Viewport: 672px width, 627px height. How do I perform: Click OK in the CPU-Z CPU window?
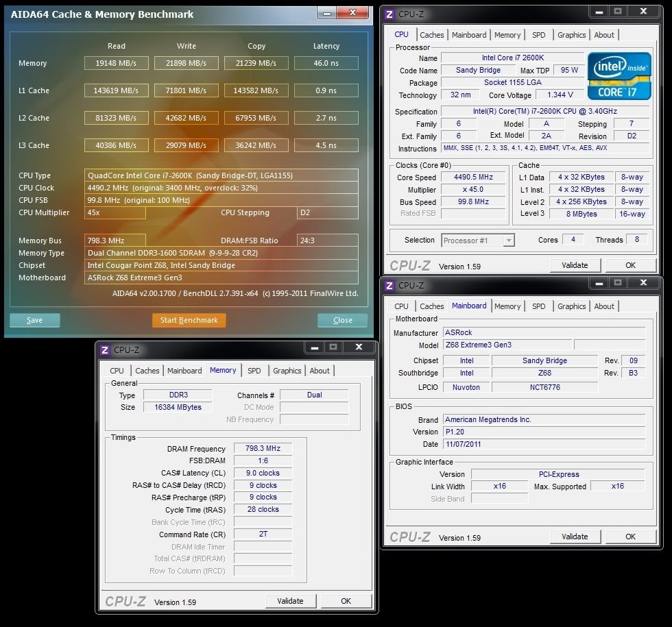pos(630,265)
